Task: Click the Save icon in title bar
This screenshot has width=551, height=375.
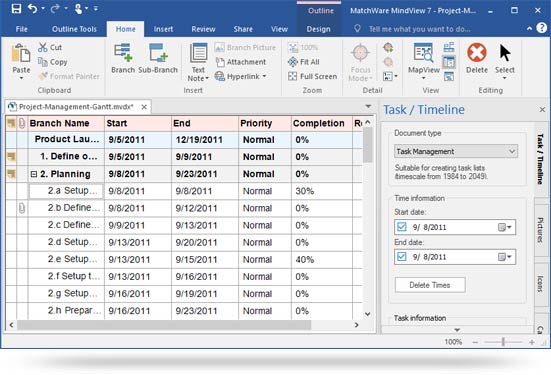Action: (16, 8)
